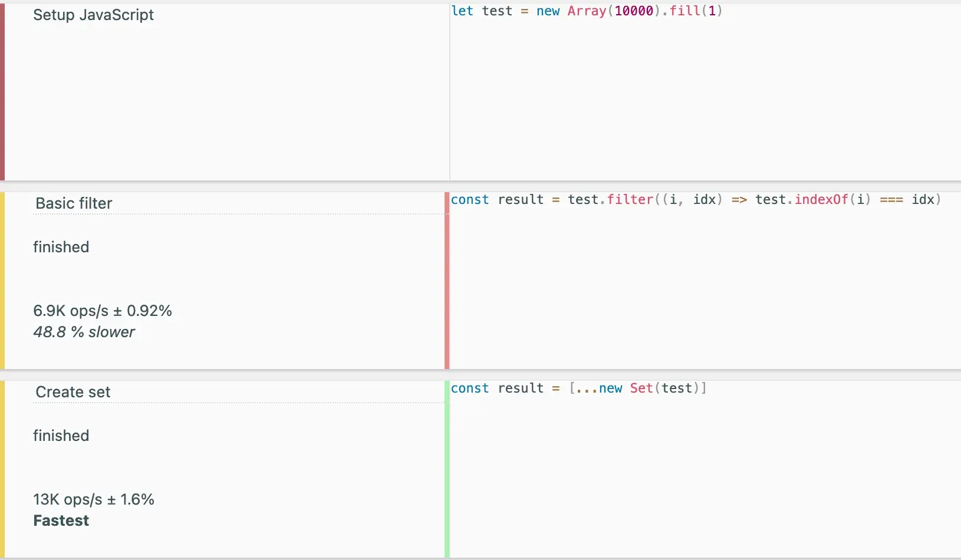
Task: Click the red bar left of Setup JavaScript
Action: pos(2,91)
